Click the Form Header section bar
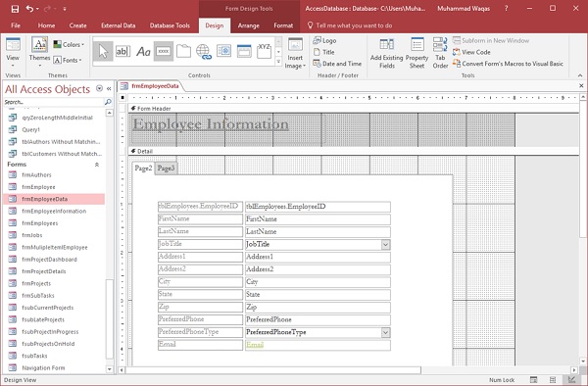 [353, 109]
